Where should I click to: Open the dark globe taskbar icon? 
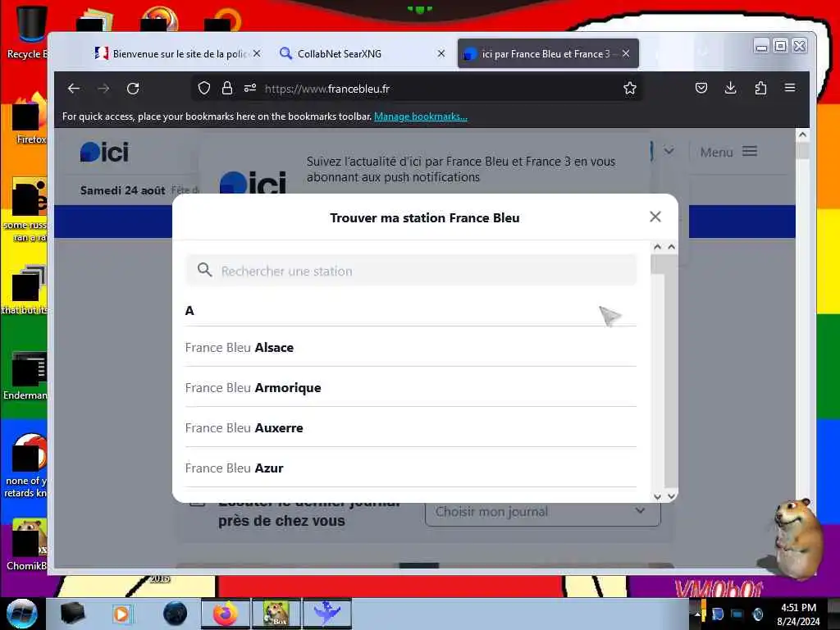pos(176,614)
